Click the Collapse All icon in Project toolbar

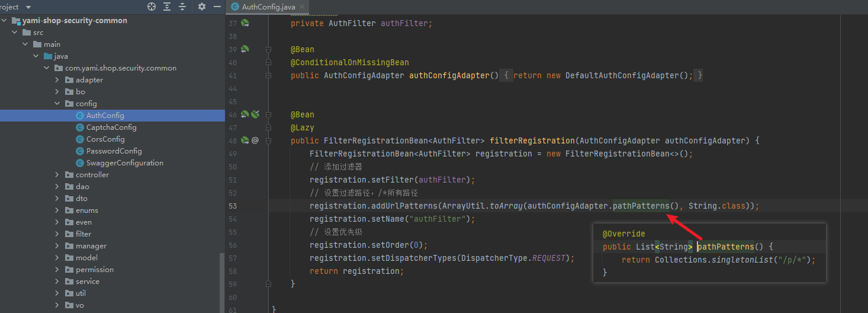coord(182,7)
